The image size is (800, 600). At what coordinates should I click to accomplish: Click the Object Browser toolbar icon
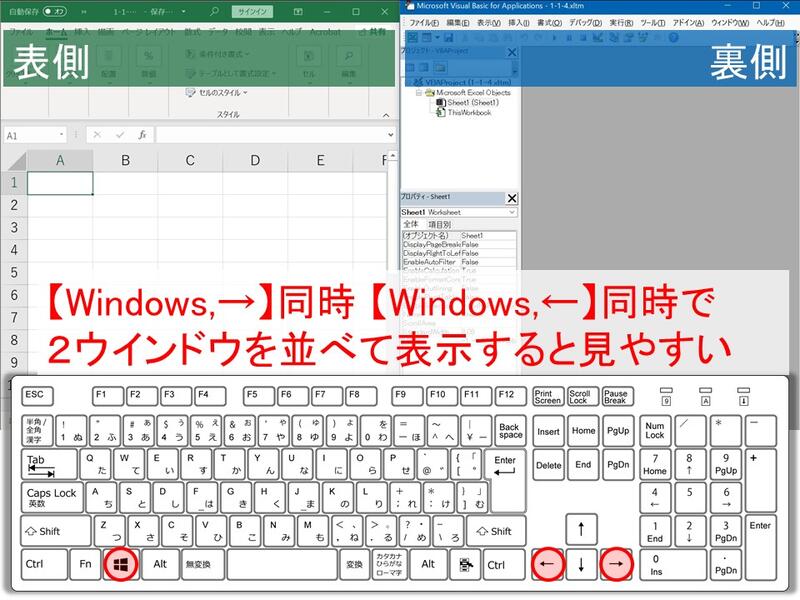point(643,38)
